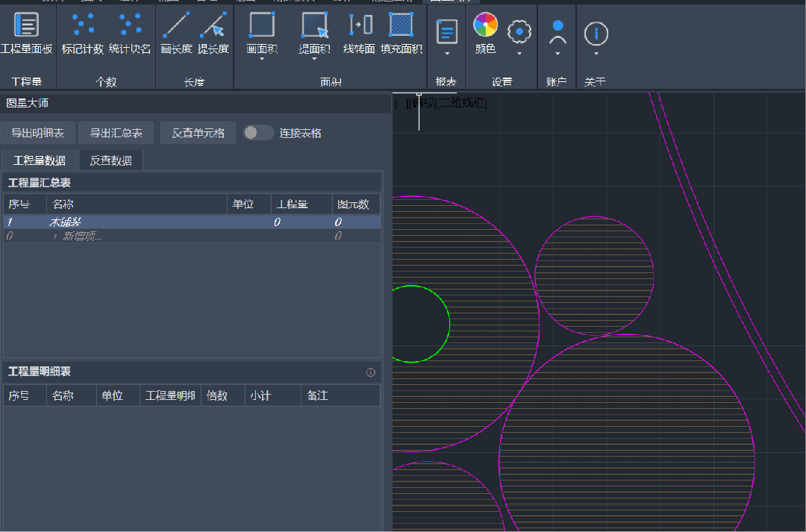Click the 工程量明细 column header
This screenshot has width=806, height=532.
point(170,395)
